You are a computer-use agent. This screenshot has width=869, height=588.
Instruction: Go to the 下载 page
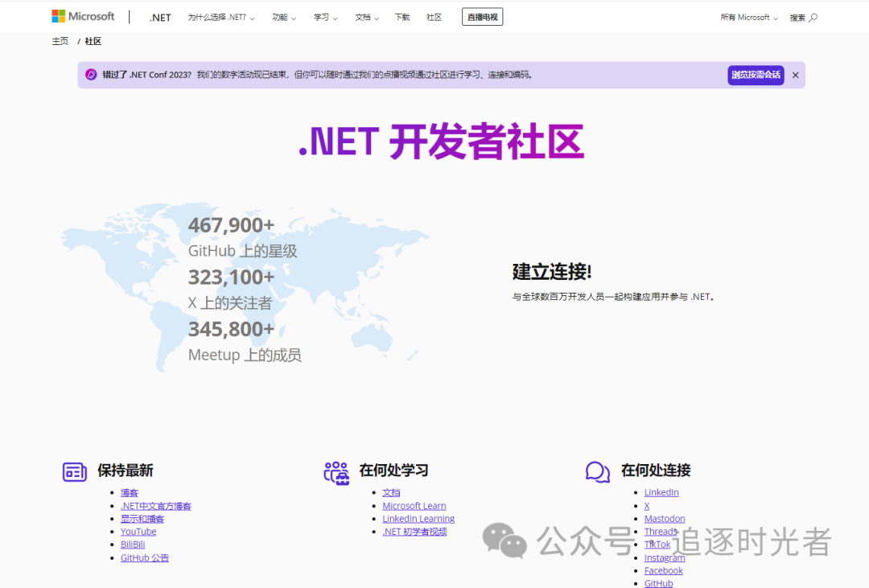[402, 18]
